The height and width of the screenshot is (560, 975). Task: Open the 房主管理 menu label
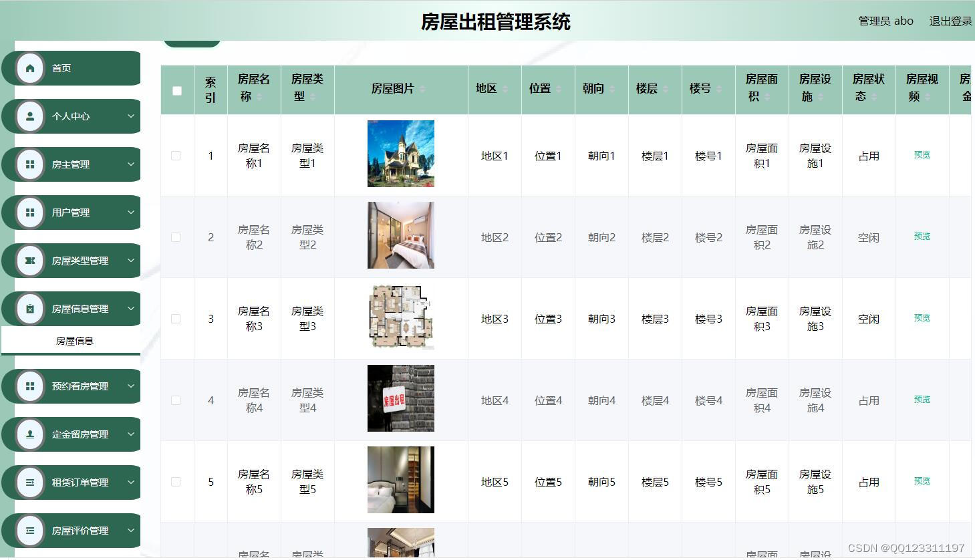[71, 164]
